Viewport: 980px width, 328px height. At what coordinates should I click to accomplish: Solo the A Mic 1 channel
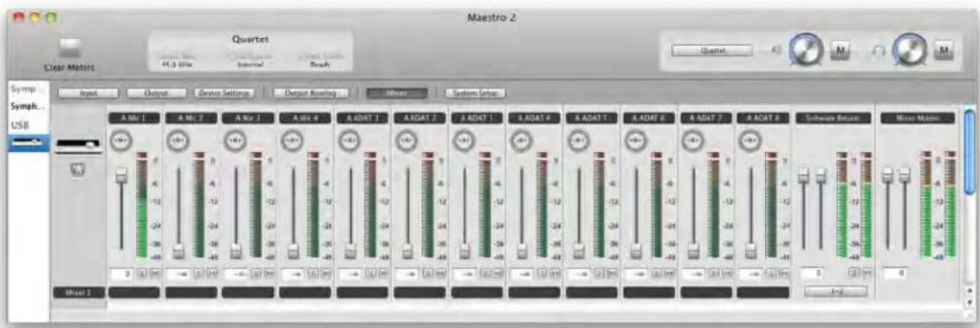click(142, 273)
